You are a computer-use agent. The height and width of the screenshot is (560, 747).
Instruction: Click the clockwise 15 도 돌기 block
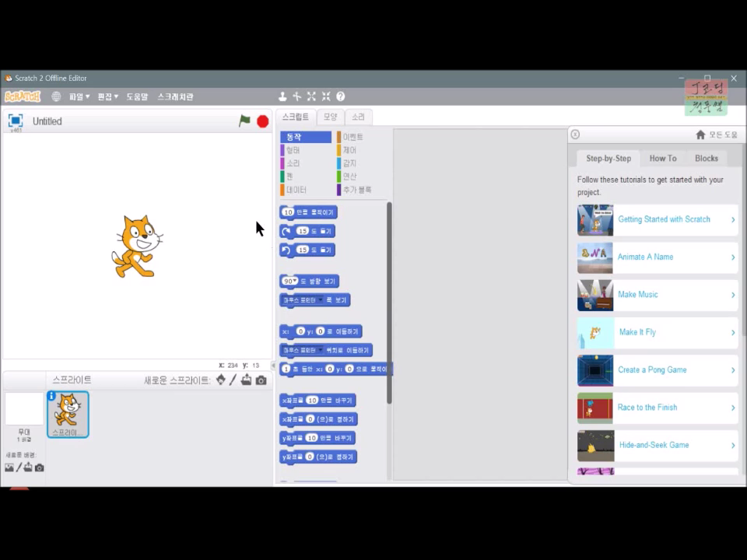pyautogui.click(x=308, y=231)
